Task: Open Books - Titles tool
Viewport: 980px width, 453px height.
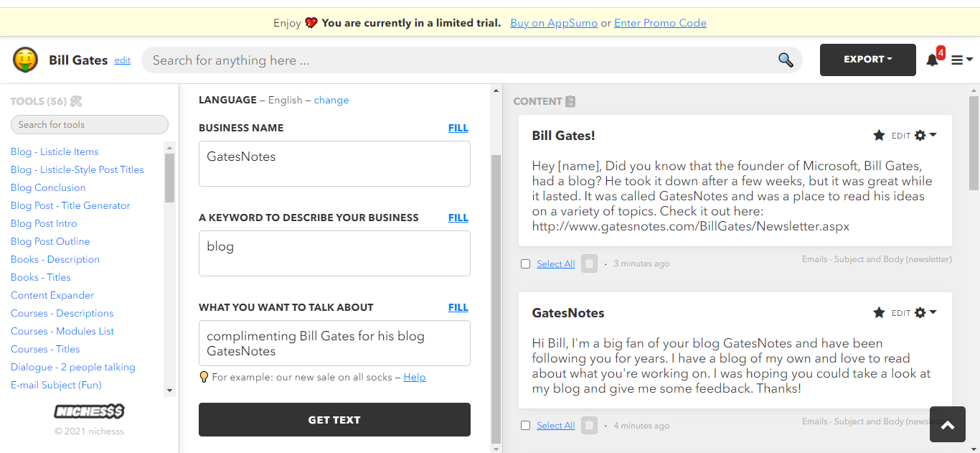Action: click(x=41, y=277)
